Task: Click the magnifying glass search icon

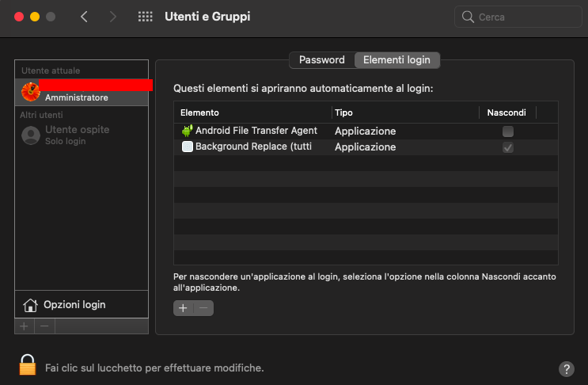Action: click(x=468, y=17)
